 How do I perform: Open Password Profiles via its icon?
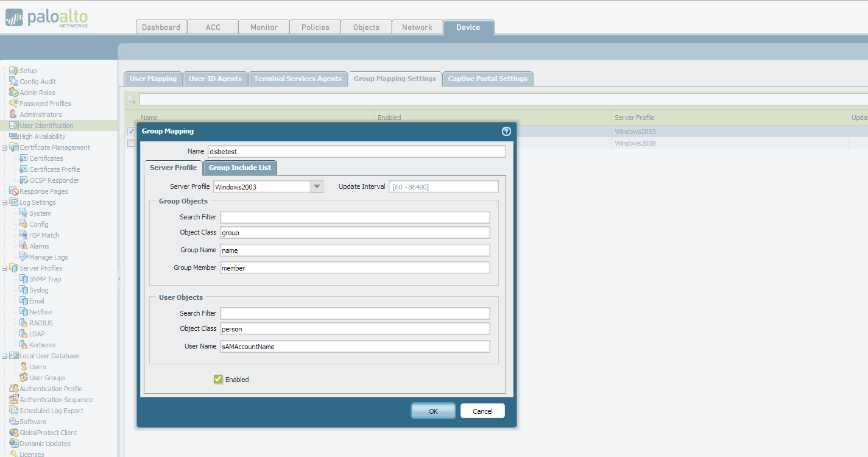(14, 104)
